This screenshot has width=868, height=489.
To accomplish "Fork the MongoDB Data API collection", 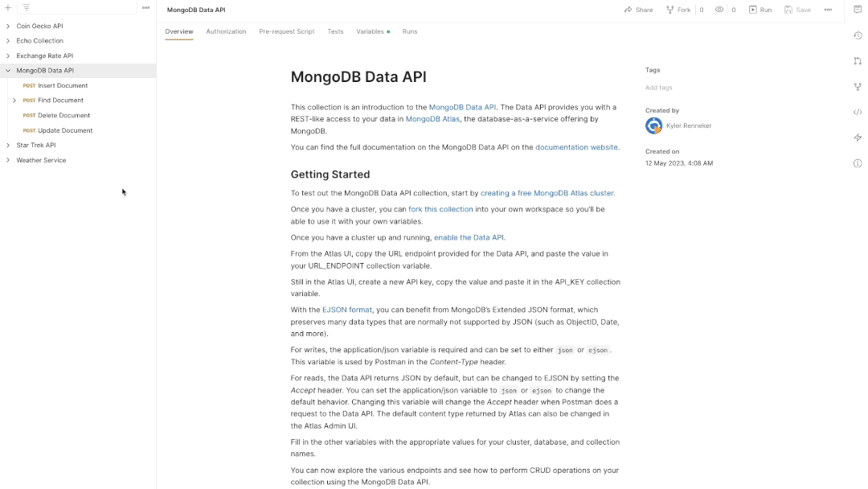I will coord(678,10).
